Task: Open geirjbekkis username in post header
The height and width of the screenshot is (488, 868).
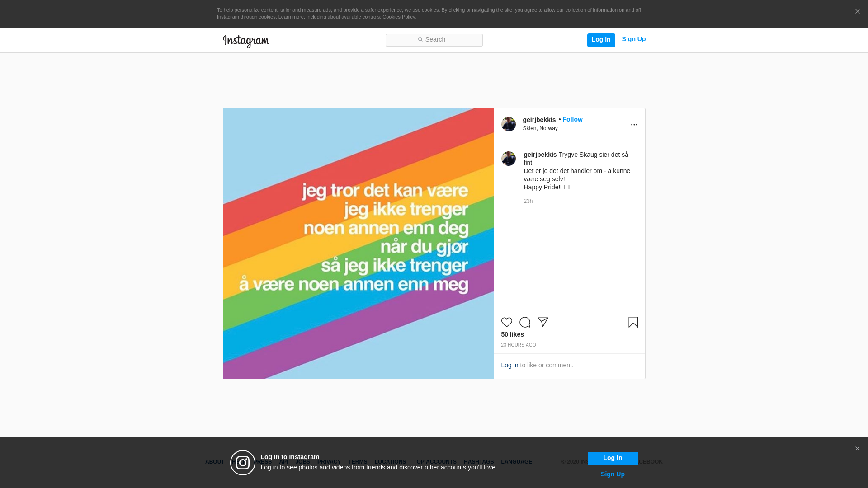Action: (x=539, y=120)
